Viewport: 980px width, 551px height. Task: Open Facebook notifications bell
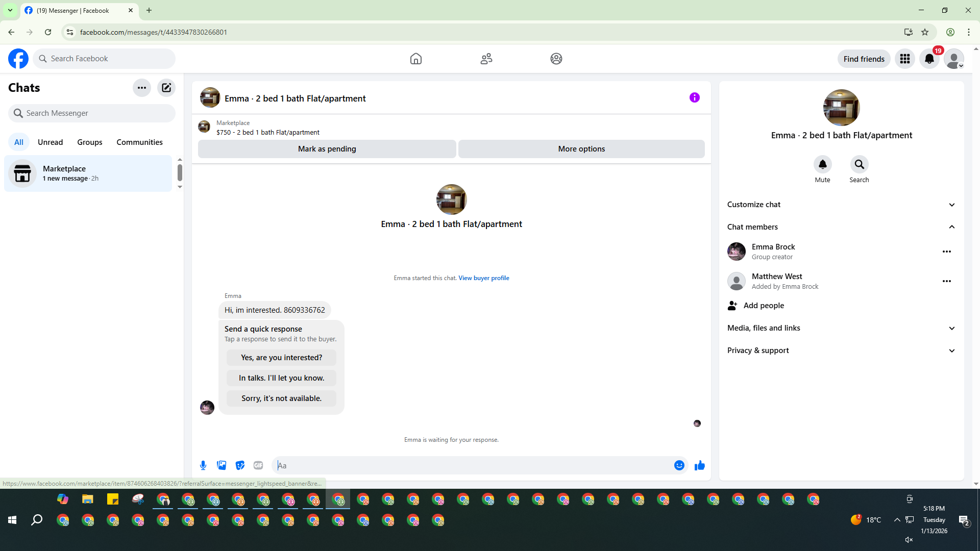coord(929,59)
